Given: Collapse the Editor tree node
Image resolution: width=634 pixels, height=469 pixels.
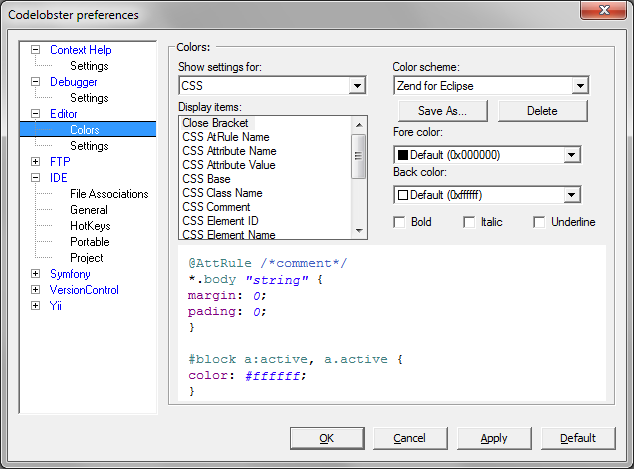Looking at the screenshot, I should pos(36,114).
